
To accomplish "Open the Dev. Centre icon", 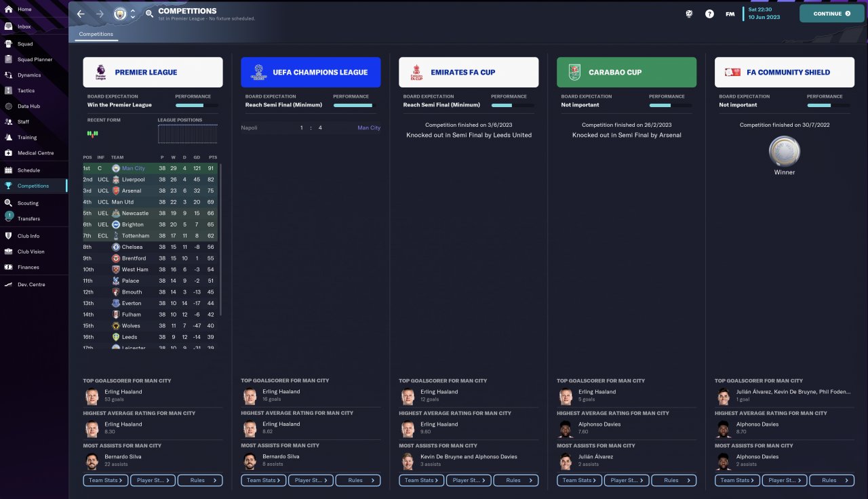I will 9,284.
